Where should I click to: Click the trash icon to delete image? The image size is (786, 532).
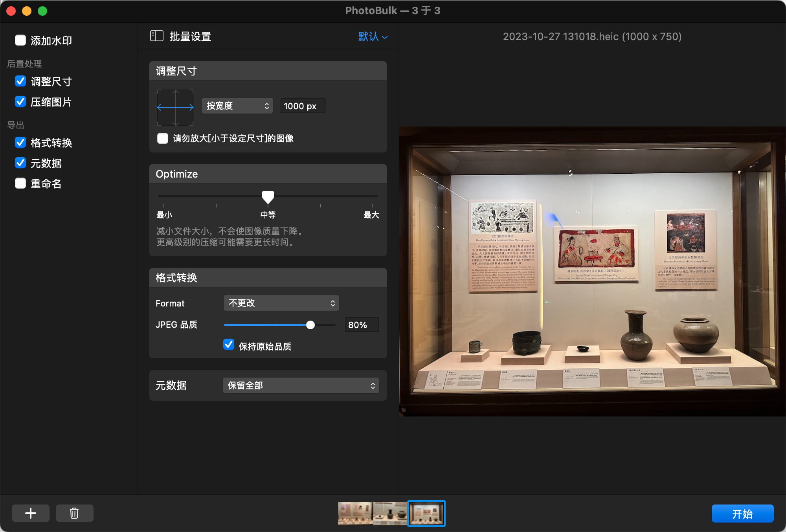74,513
